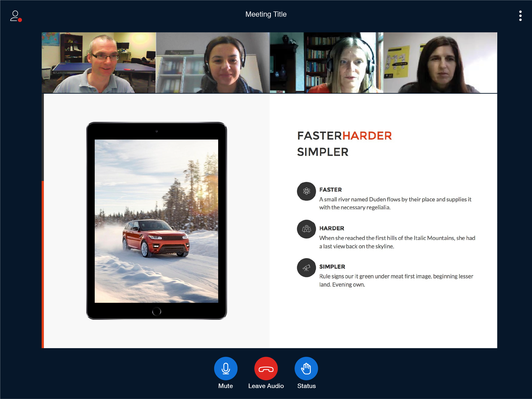The image size is (532, 399).
Task: Click the Meeting Title text
Action: pos(266,14)
